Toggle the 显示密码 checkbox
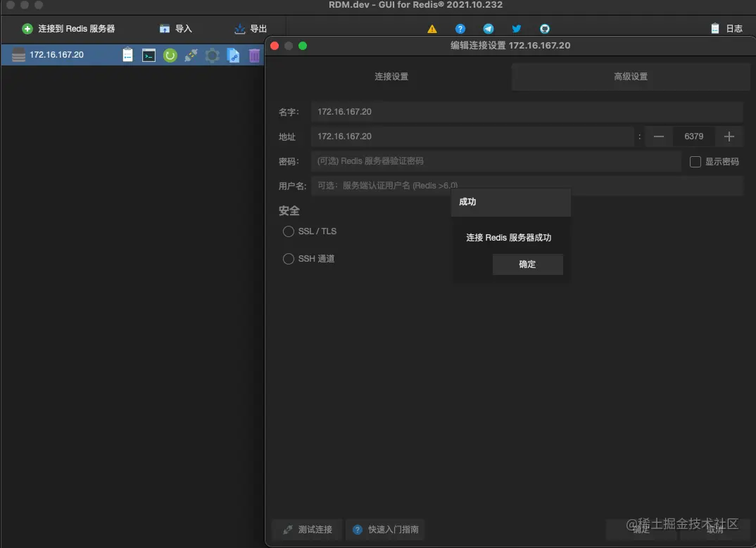This screenshot has height=548, width=756. (x=695, y=162)
